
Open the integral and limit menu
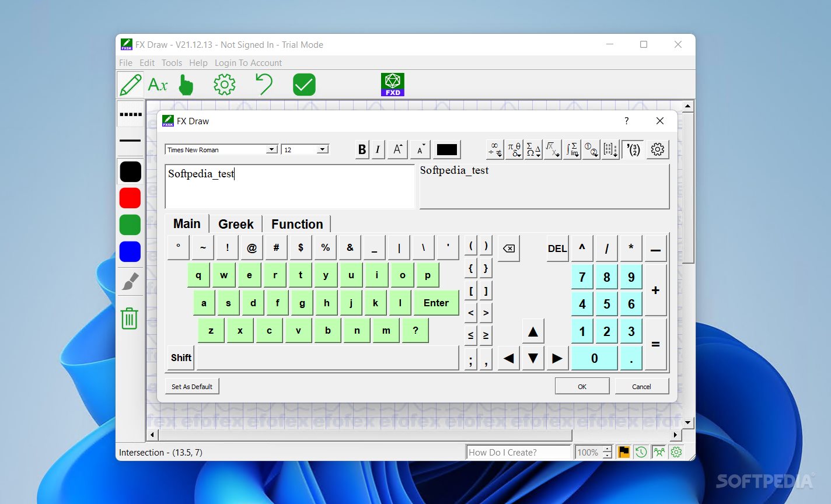[572, 150]
